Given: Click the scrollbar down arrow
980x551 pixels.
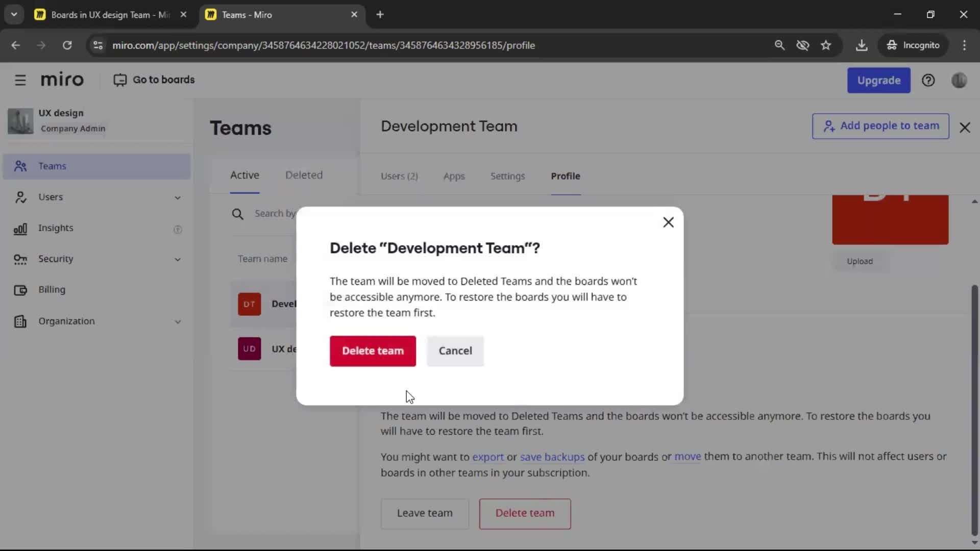Looking at the screenshot, I should point(974,543).
